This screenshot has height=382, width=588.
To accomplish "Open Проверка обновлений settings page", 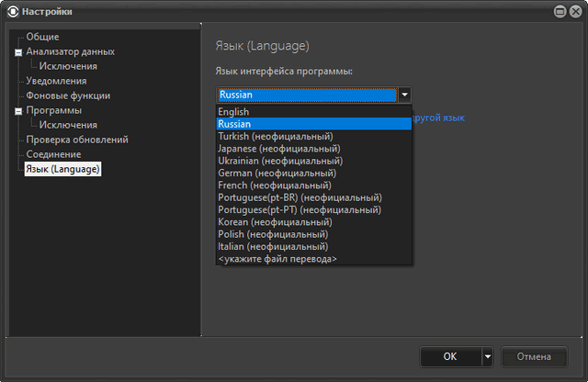I will (x=76, y=140).
